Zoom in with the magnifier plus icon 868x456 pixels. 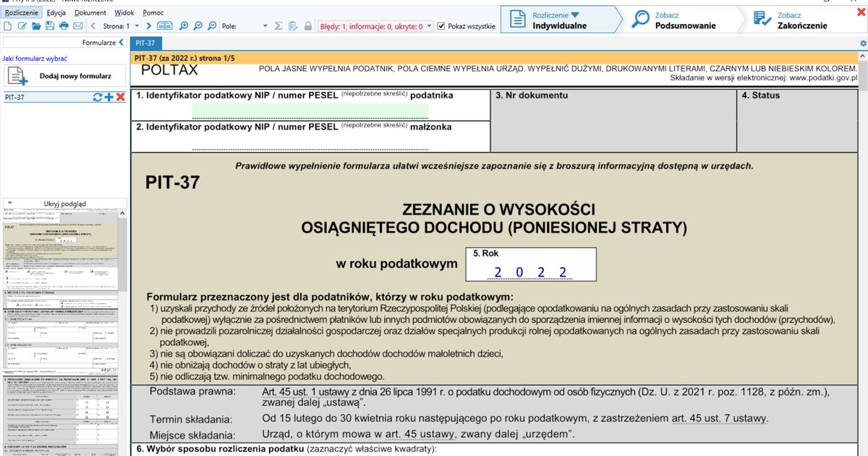point(184,26)
